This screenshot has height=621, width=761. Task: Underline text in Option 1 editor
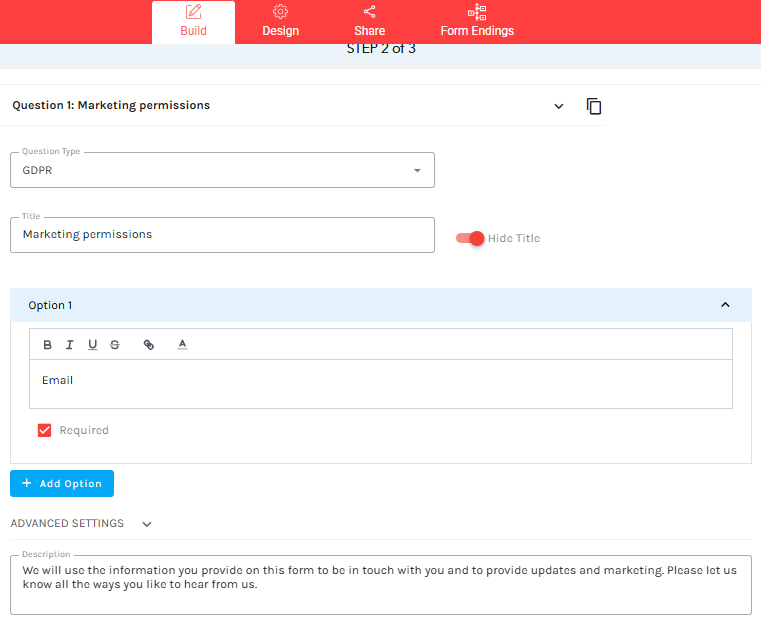(x=92, y=344)
